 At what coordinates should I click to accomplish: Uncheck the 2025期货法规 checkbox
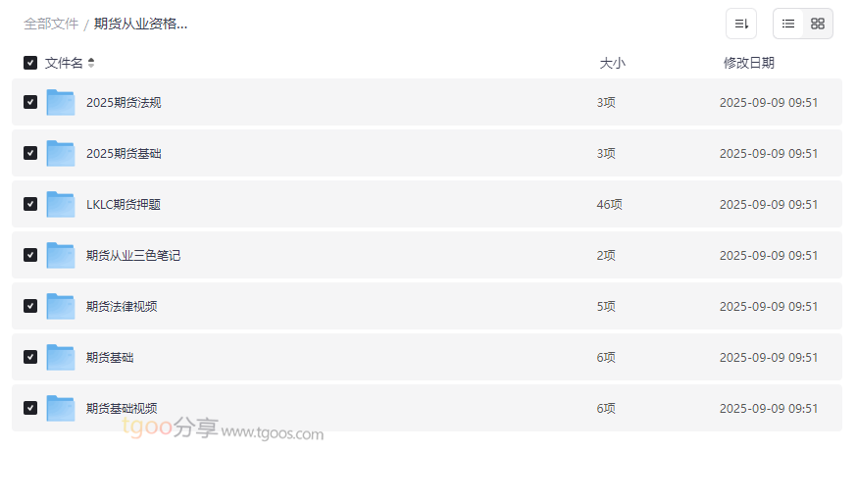click(30, 102)
